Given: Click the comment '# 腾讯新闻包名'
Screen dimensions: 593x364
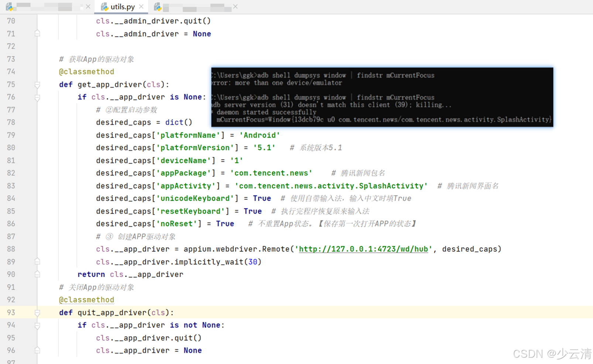Looking at the screenshot, I should click(358, 173).
